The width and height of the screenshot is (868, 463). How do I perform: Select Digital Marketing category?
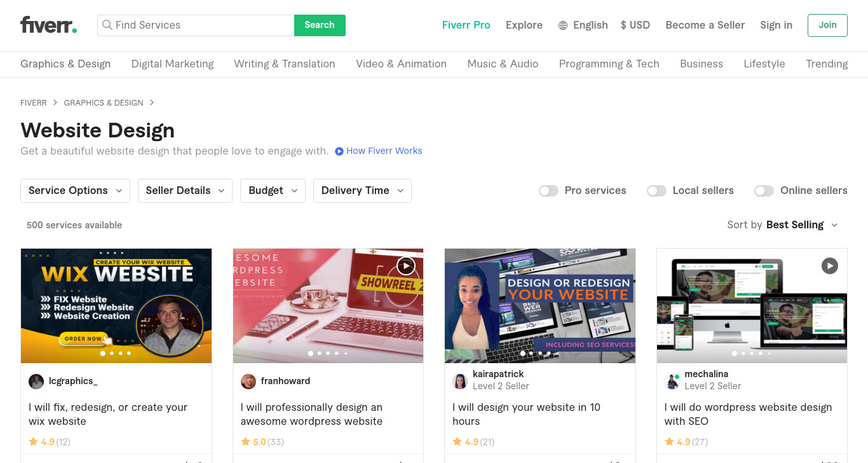(x=172, y=64)
